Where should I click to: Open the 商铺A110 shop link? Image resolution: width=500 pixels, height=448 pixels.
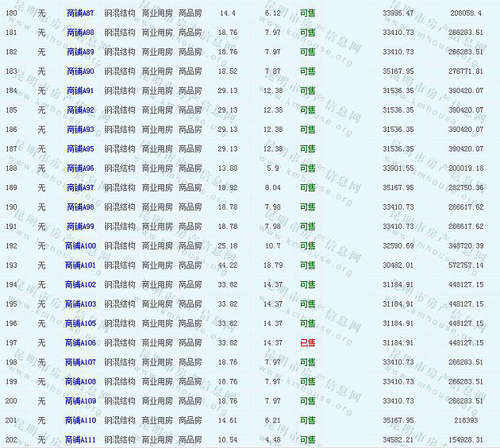pyautogui.click(x=80, y=420)
